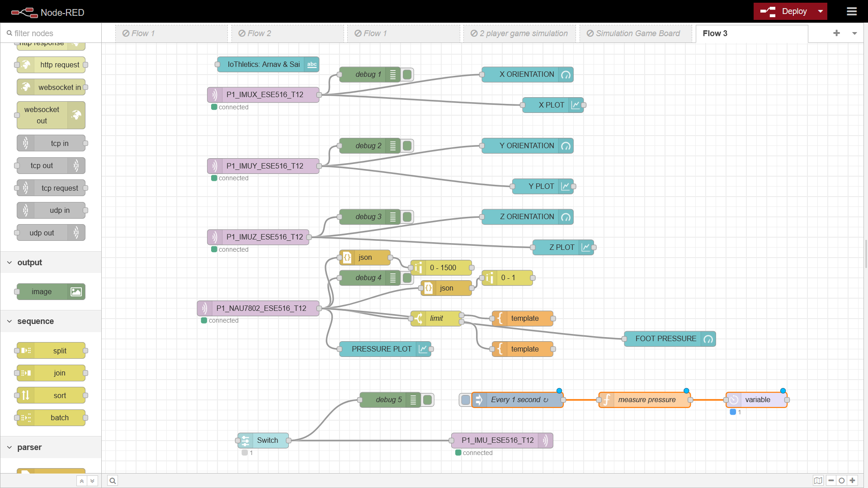Open the Deploy options dropdown arrow
The height and width of the screenshot is (488, 868).
tap(821, 11)
